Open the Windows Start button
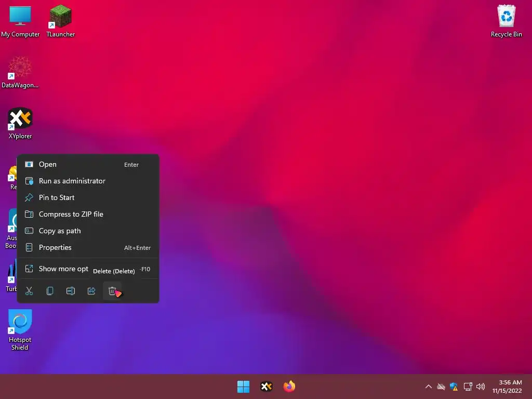Screen dimensions: 532x399 [243, 387]
